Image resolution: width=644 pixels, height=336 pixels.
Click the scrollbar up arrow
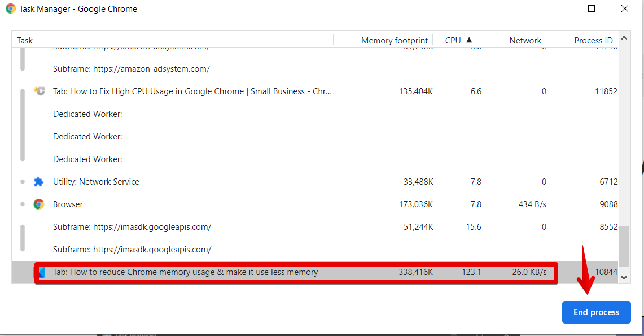(624, 38)
